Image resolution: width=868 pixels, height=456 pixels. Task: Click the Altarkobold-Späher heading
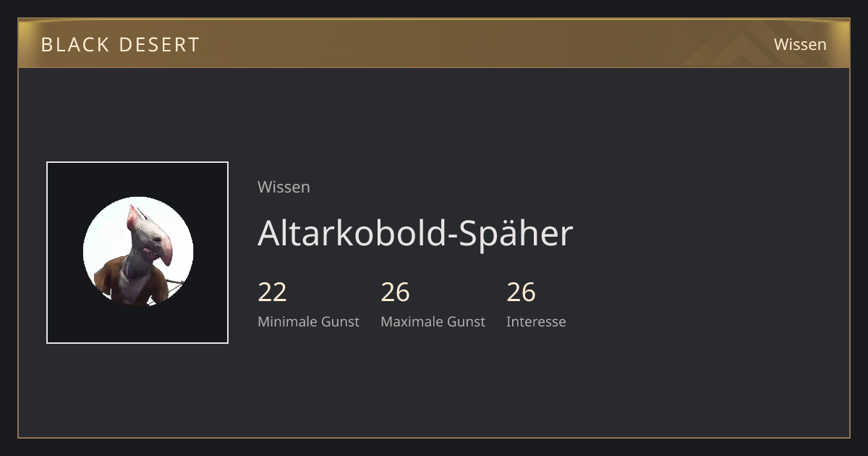pyautogui.click(x=415, y=233)
